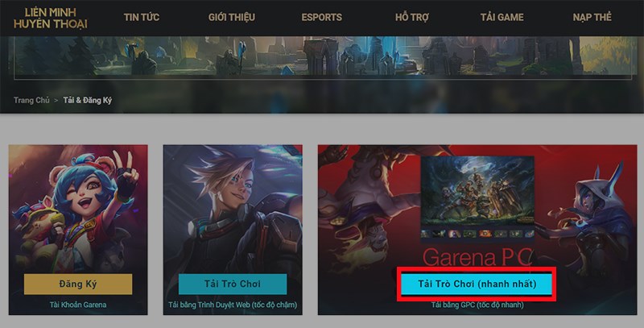Click the Tài Khoản Garena caption

pyautogui.click(x=78, y=305)
